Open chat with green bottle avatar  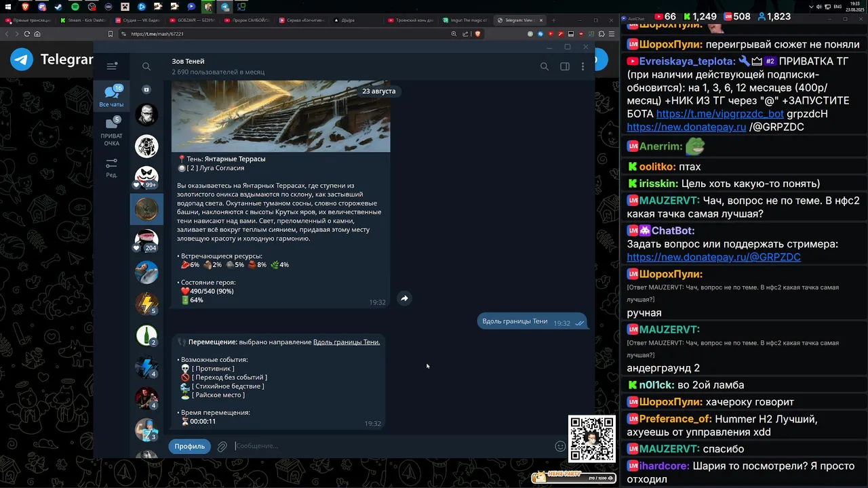[146, 335]
